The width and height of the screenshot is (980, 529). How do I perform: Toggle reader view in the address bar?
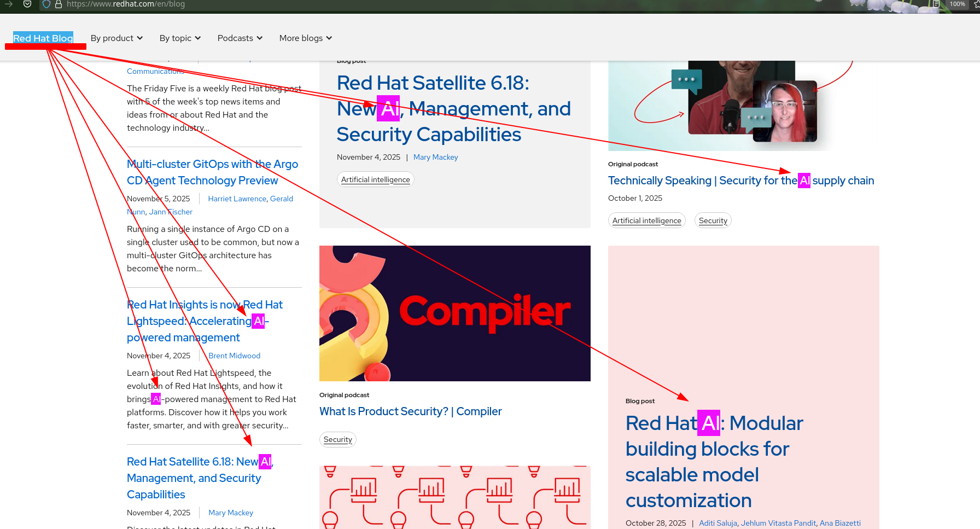936,4
